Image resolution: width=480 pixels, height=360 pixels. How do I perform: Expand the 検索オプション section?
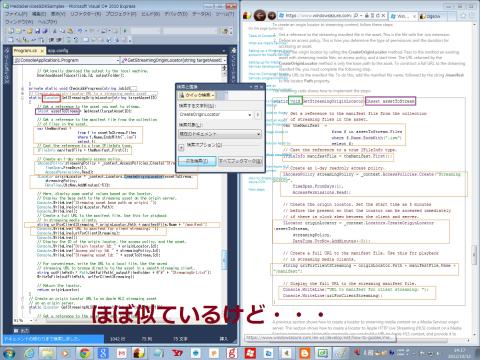coord(181,146)
